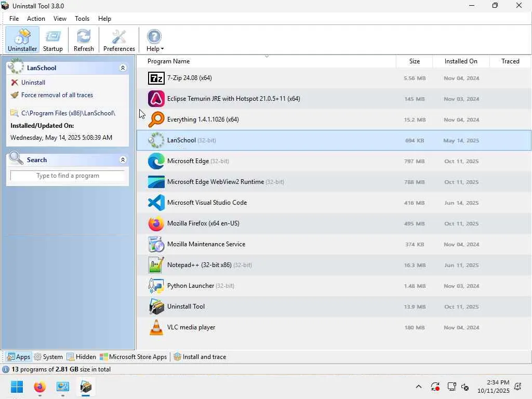Show hidden system tray icons
532x399 pixels.
[419, 387]
